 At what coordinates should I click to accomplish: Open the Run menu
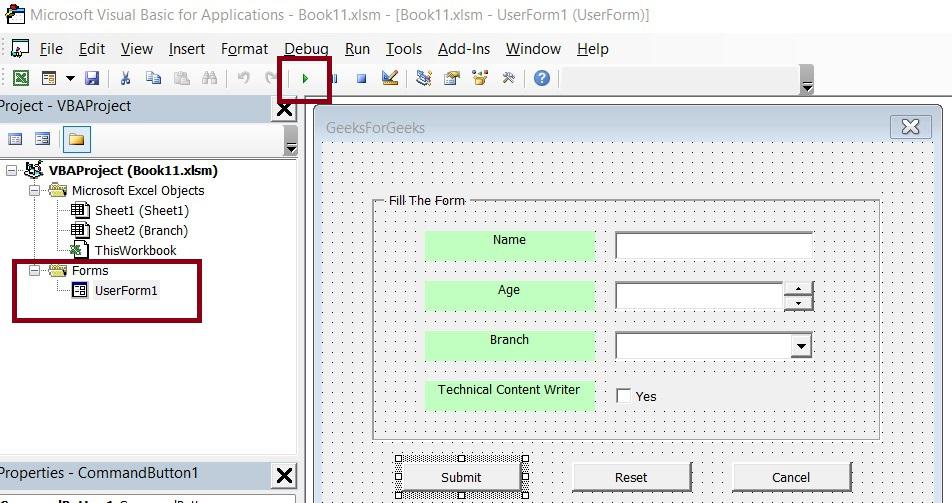click(x=357, y=49)
